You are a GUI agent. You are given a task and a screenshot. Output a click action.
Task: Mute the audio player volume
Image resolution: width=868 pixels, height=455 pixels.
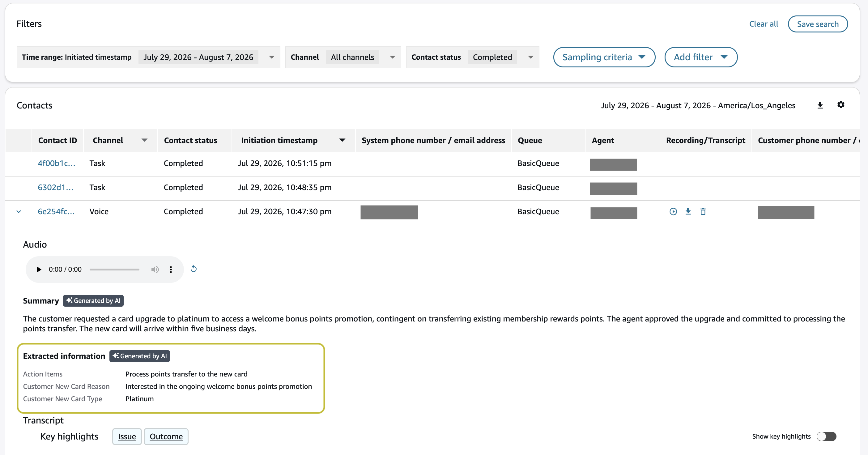click(x=155, y=269)
